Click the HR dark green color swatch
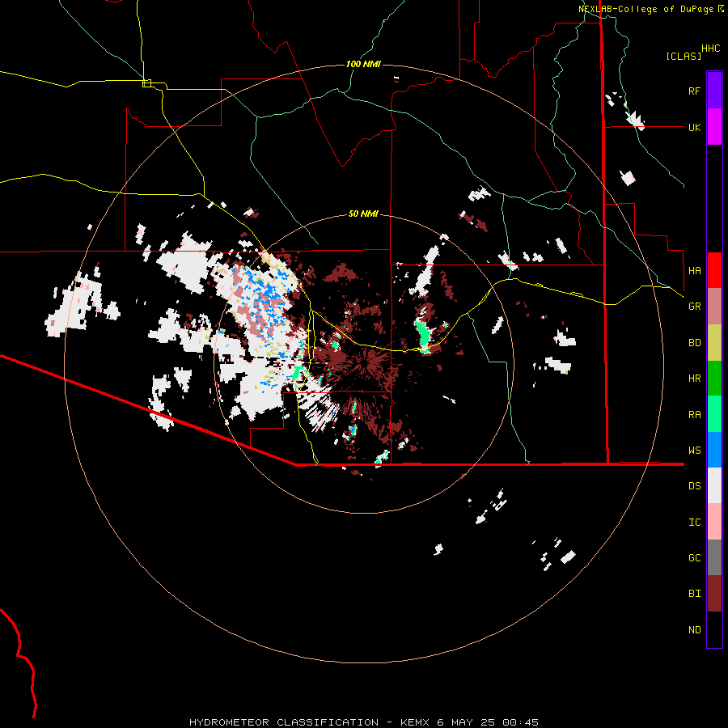Viewport: 728px width, 728px height. pyautogui.click(x=714, y=379)
